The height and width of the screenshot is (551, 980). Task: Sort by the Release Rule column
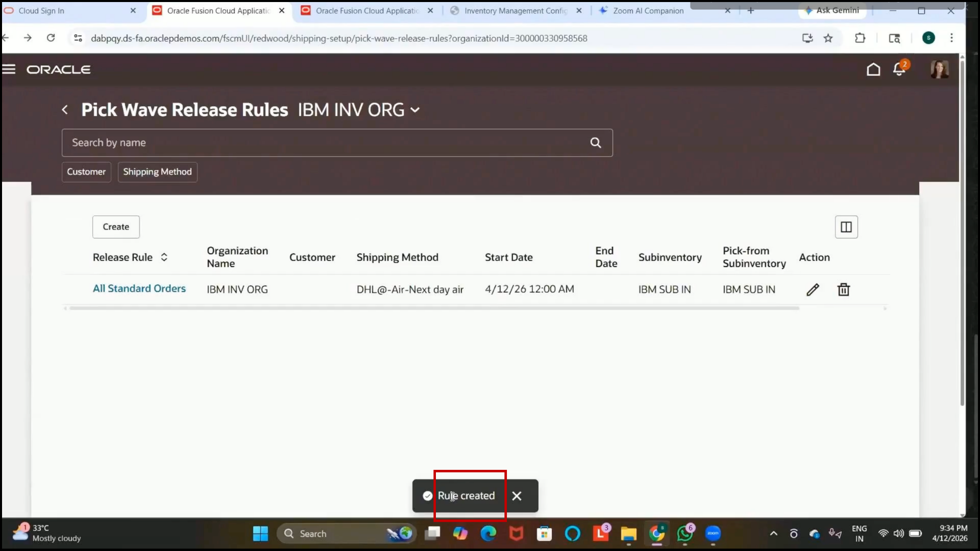[x=164, y=257]
